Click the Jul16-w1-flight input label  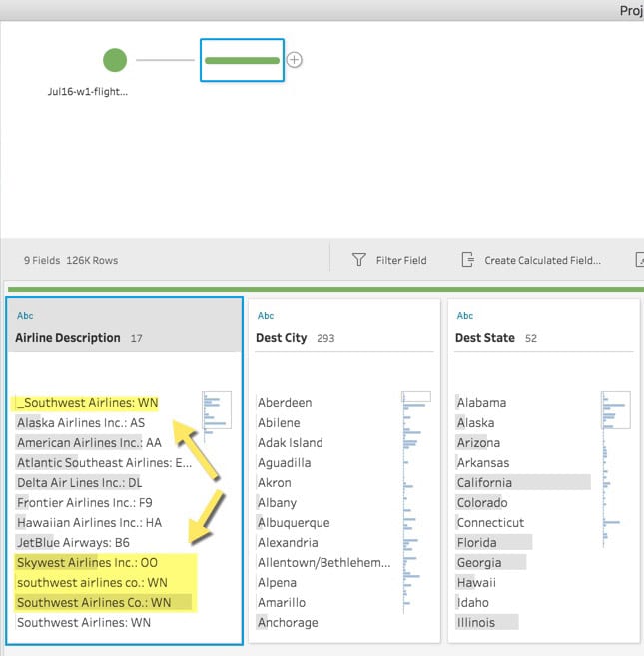(x=88, y=91)
